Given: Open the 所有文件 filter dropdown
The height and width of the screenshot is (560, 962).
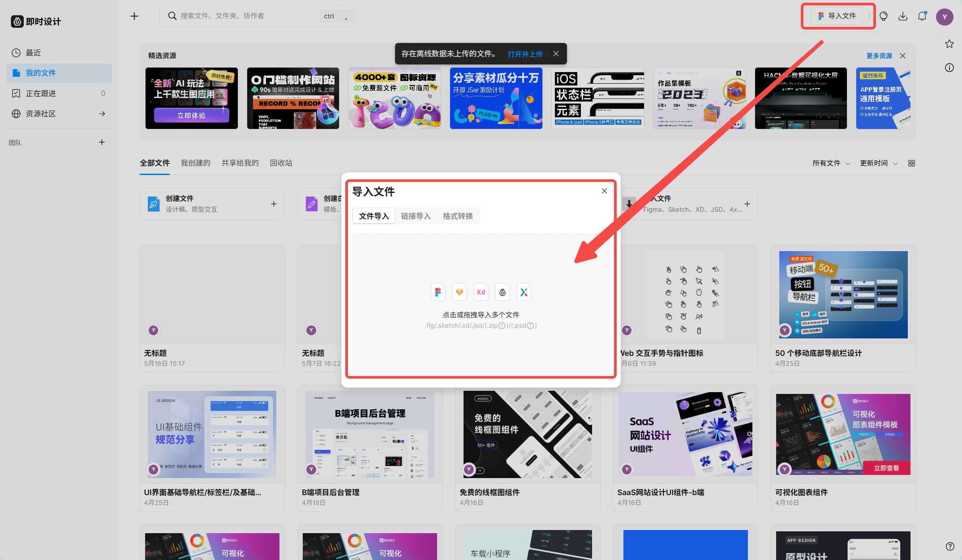Looking at the screenshot, I should tap(831, 163).
